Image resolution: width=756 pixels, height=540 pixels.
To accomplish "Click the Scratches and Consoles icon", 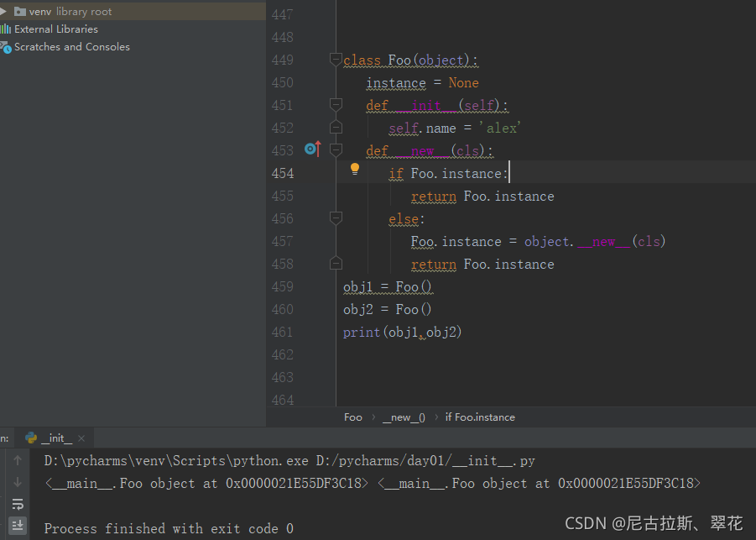I will pyautogui.click(x=5, y=47).
